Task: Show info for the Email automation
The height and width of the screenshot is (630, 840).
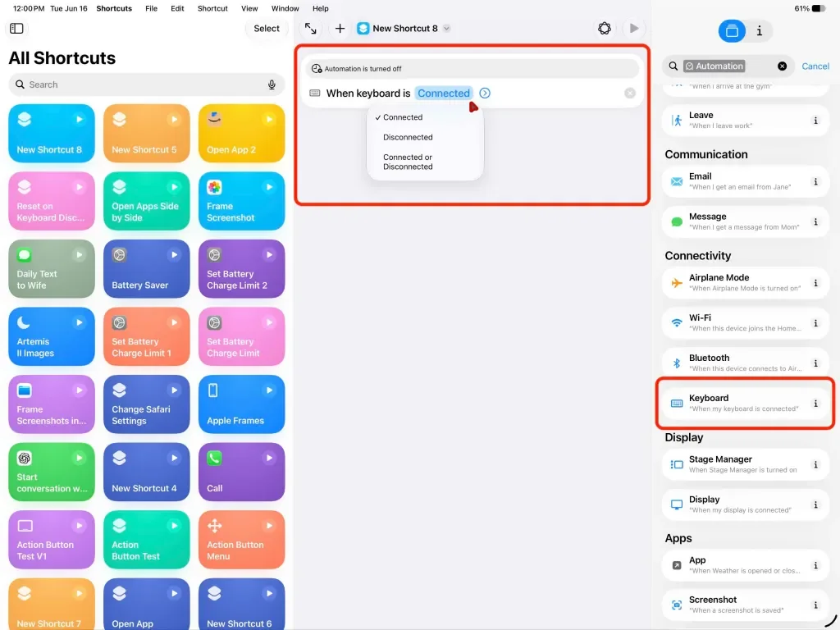Action: (815, 181)
